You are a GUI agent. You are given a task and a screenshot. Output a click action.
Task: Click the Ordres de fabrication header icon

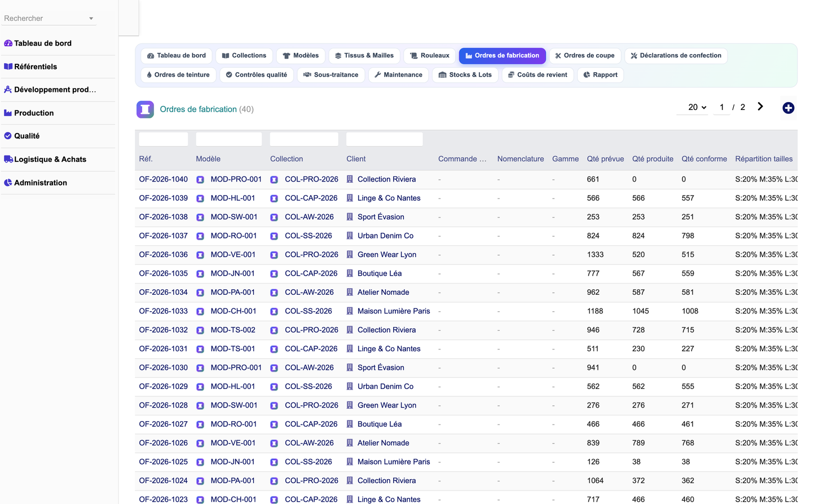145,109
